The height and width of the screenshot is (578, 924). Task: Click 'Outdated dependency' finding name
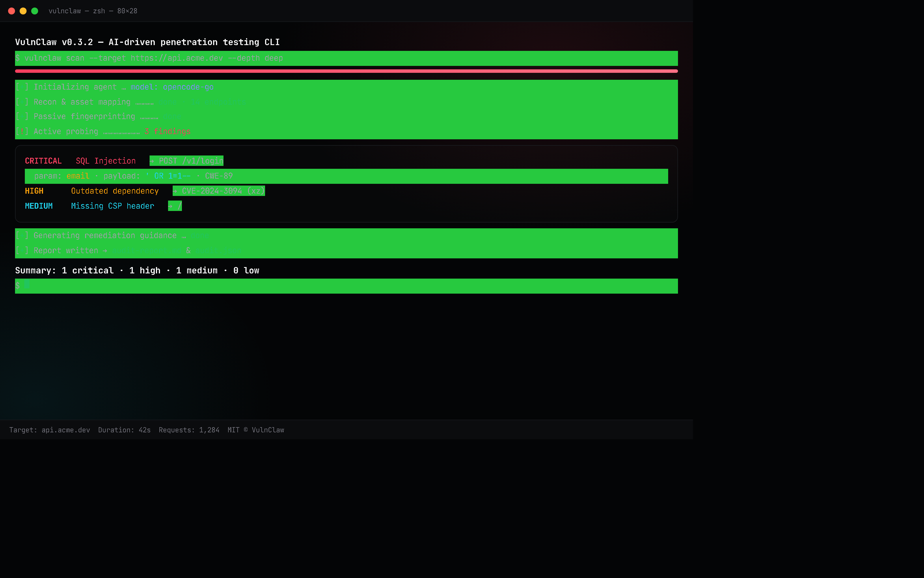pos(115,191)
